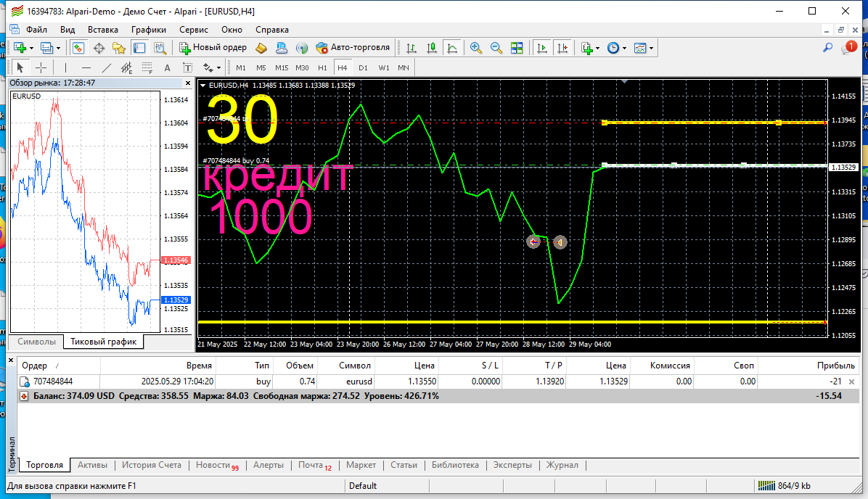Image resolution: width=868 pixels, height=499 pixels.
Task: Select the Vertical Line drawing tool
Action: tap(65, 67)
